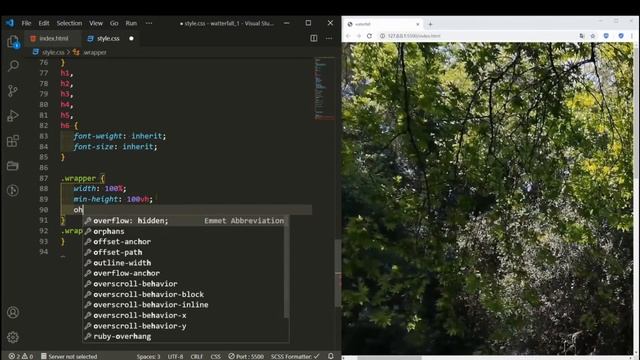Select the 'overflow: hidden;' Emmet suggestion
This screenshot has height=360, width=640.
click(186, 221)
